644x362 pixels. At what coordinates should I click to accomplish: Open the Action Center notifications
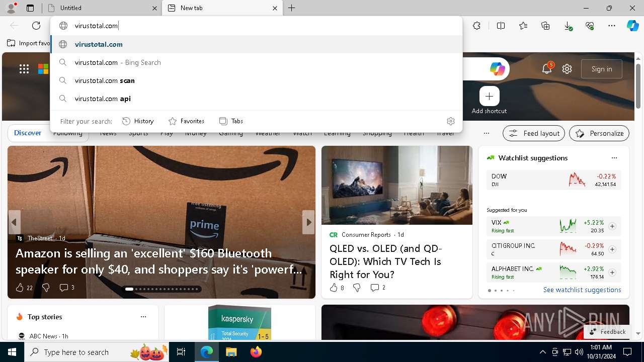[x=627, y=352]
